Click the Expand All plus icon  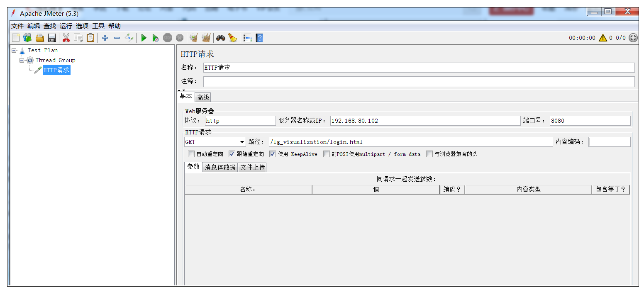point(105,38)
